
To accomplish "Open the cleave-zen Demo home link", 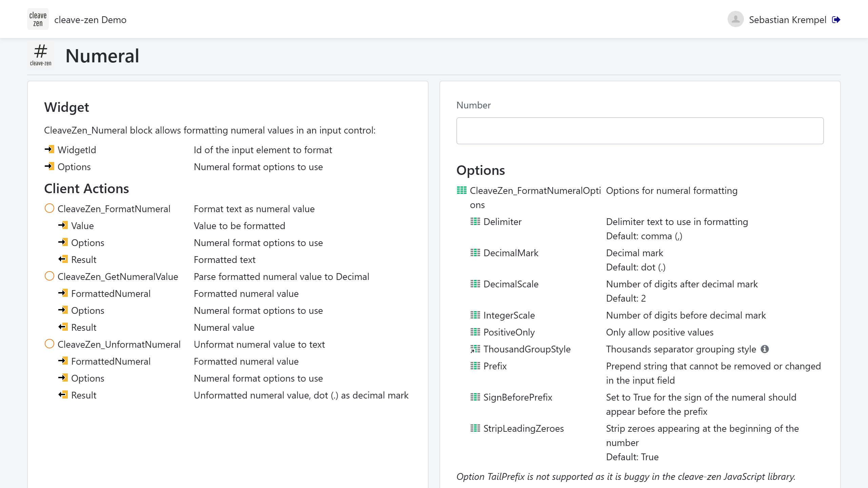I will pyautogui.click(x=90, y=20).
